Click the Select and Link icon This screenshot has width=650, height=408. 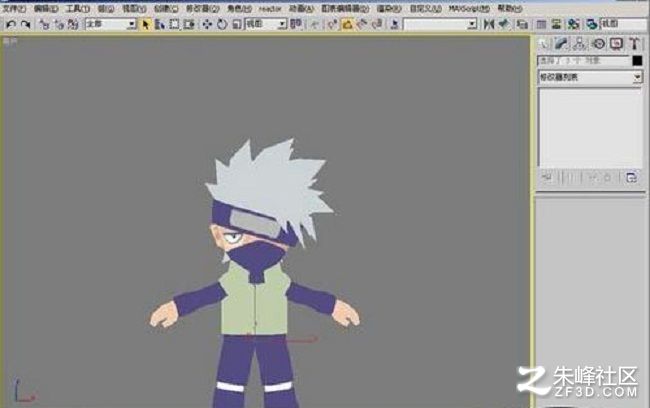(x=44, y=24)
